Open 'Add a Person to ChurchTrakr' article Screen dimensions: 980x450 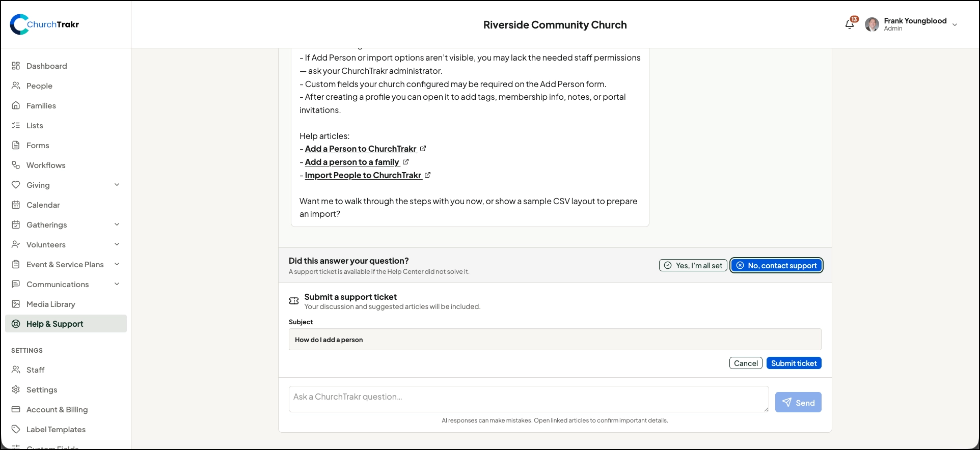pos(361,149)
